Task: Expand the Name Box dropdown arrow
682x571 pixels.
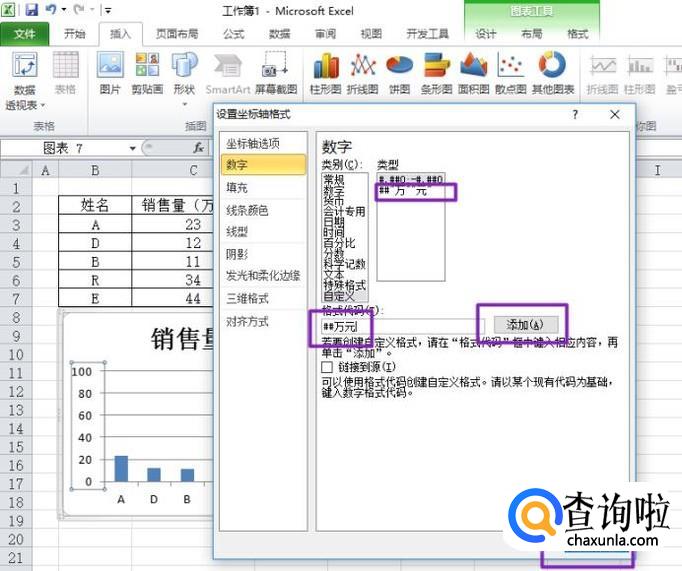Action: pyautogui.click(x=133, y=149)
